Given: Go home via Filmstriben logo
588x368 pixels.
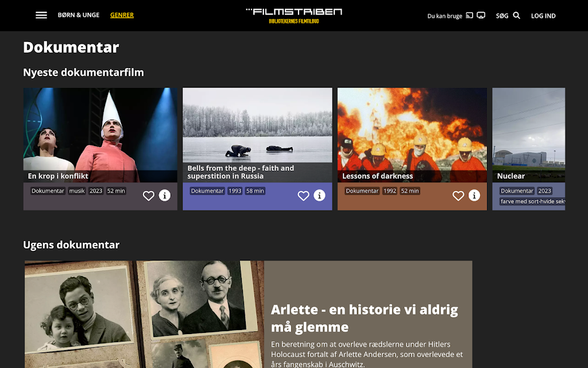Looking at the screenshot, I should (x=294, y=15).
